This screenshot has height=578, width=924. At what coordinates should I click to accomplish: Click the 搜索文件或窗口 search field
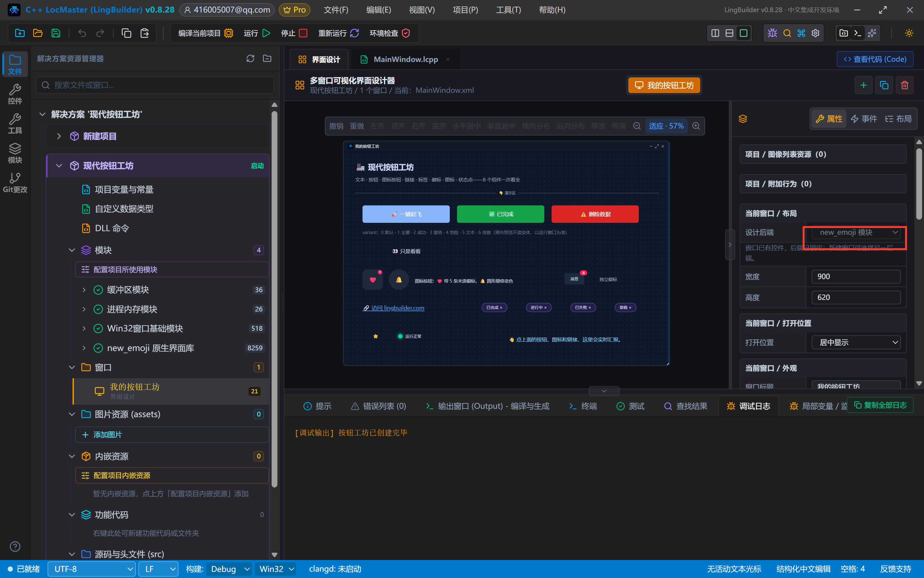(x=155, y=85)
